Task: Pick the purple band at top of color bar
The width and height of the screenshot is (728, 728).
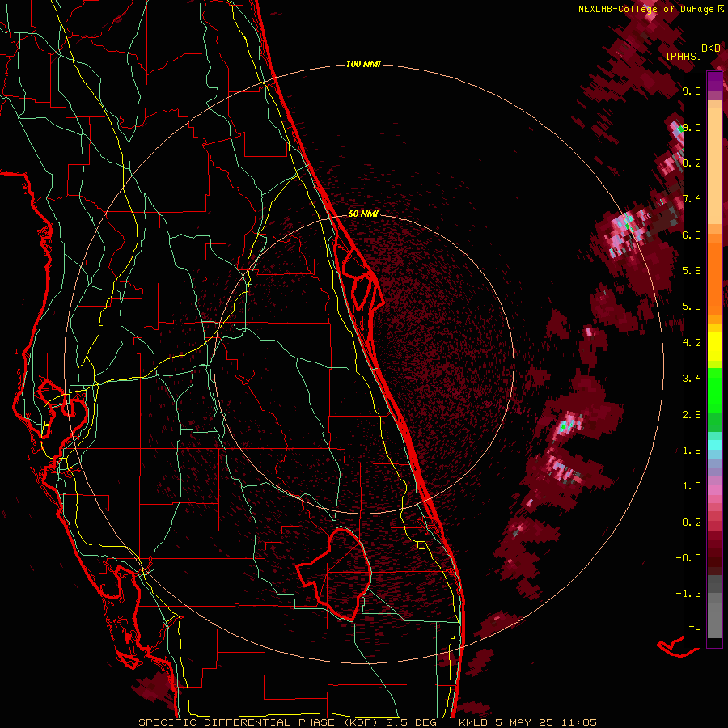Action: 714,81
